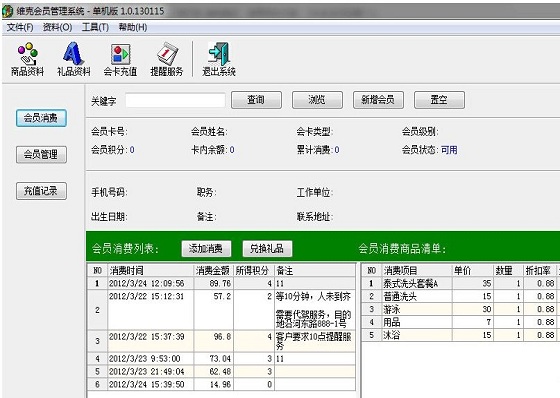Screen dimensions: 560x398
Task: Click the amount cell 14.96
Action: pyautogui.click(x=213, y=384)
